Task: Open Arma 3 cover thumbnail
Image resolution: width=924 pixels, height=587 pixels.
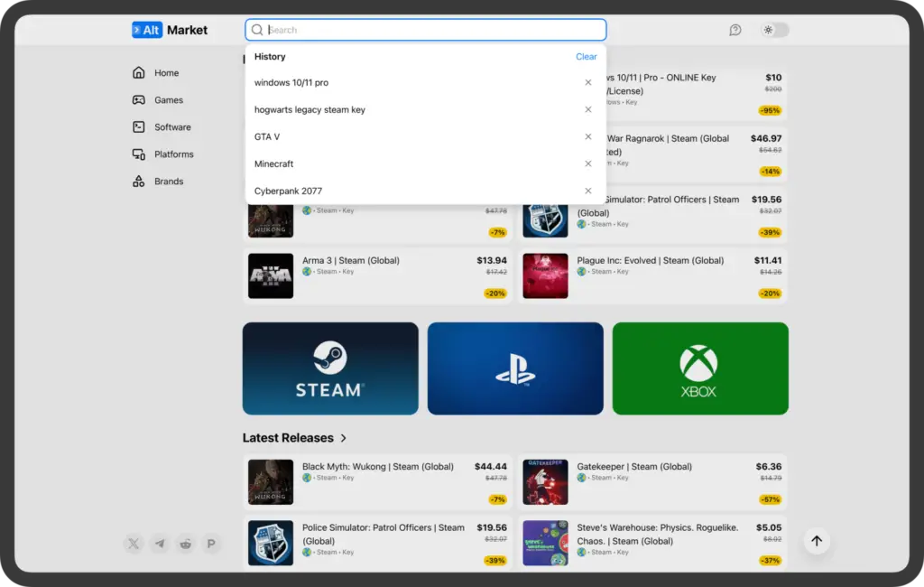Action: [271, 275]
